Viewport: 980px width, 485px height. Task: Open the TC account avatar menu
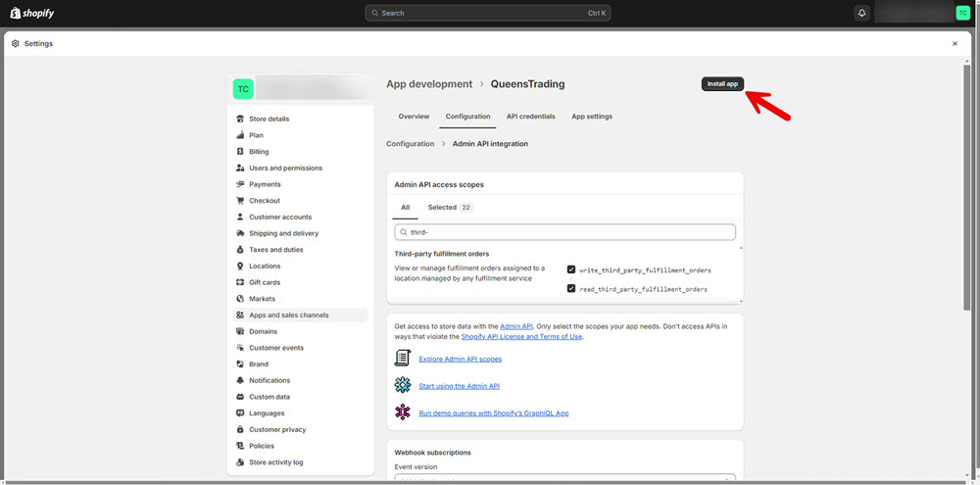click(962, 13)
